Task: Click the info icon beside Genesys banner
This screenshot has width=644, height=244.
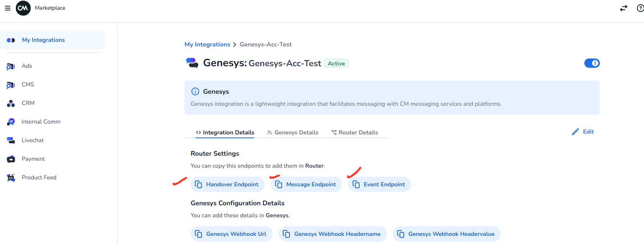Action: click(x=195, y=91)
